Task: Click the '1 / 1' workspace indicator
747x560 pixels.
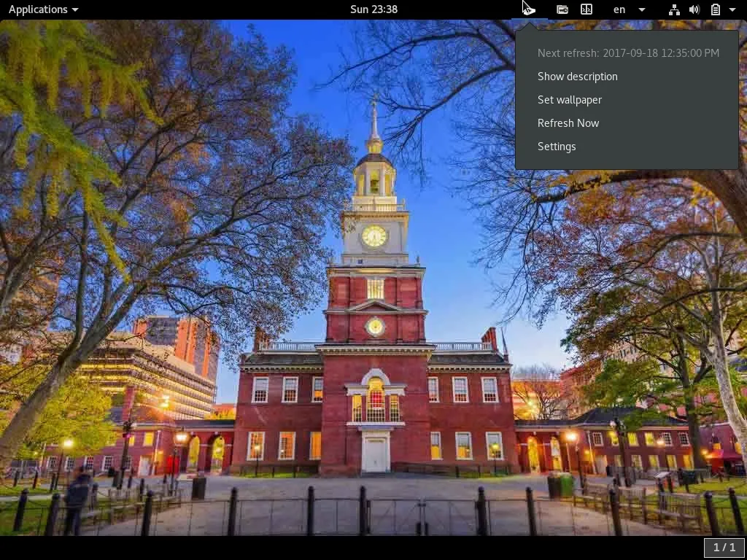Action: [724, 547]
